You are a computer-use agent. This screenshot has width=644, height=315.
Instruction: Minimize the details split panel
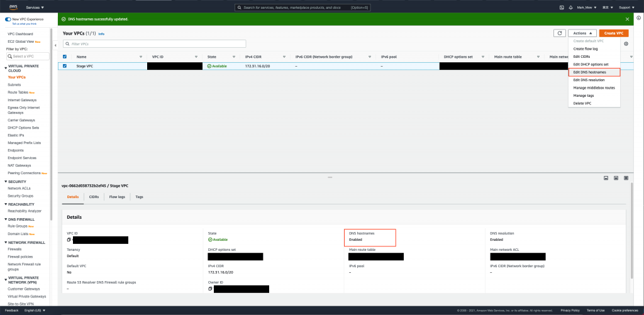click(x=606, y=178)
